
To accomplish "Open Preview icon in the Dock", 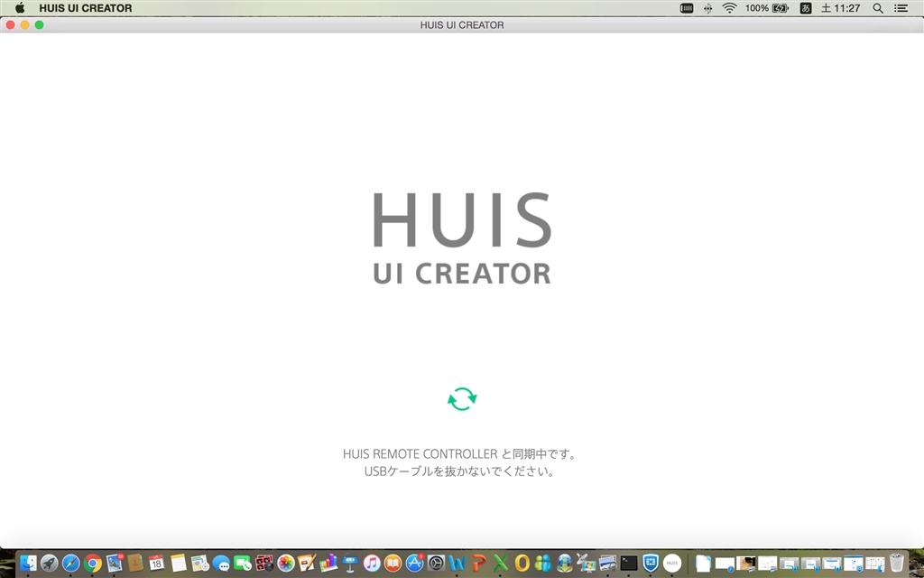I will [x=607, y=564].
